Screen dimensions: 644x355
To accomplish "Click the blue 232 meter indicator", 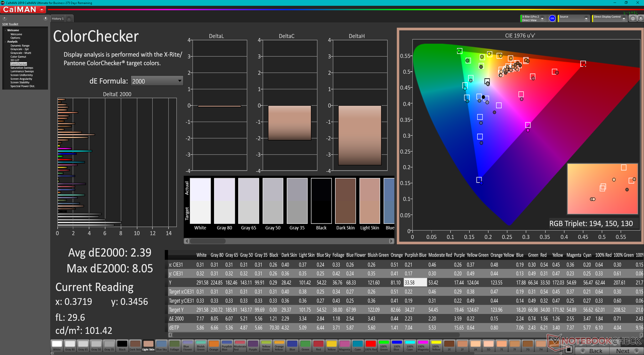I will click(552, 18).
